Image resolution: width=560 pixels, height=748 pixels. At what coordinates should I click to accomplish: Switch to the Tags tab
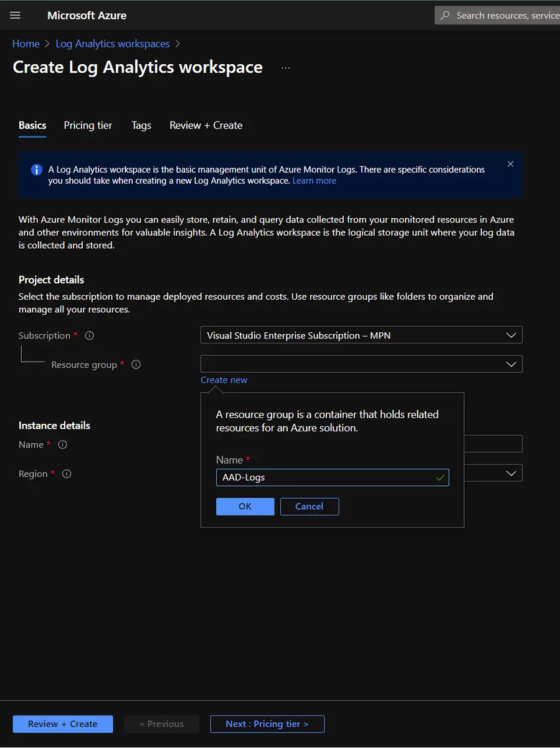pos(141,125)
